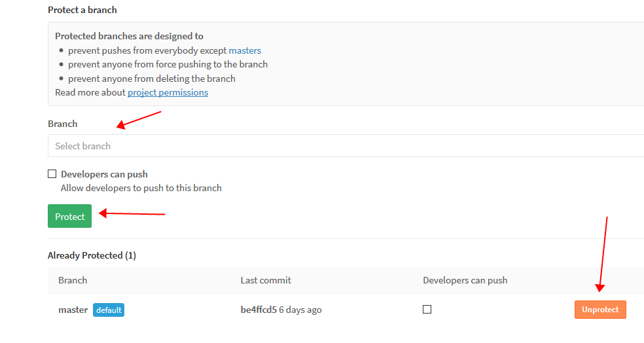Image resolution: width=644 pixels, height=343 pixels.
Task: Click the Last commit column header
Action: click(266, 280)
